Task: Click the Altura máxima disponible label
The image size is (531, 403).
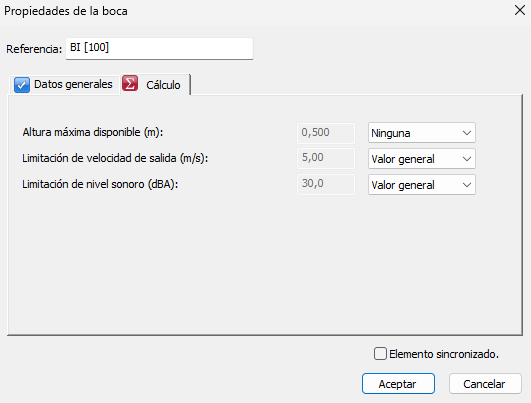Action: (x=93, y=132)
